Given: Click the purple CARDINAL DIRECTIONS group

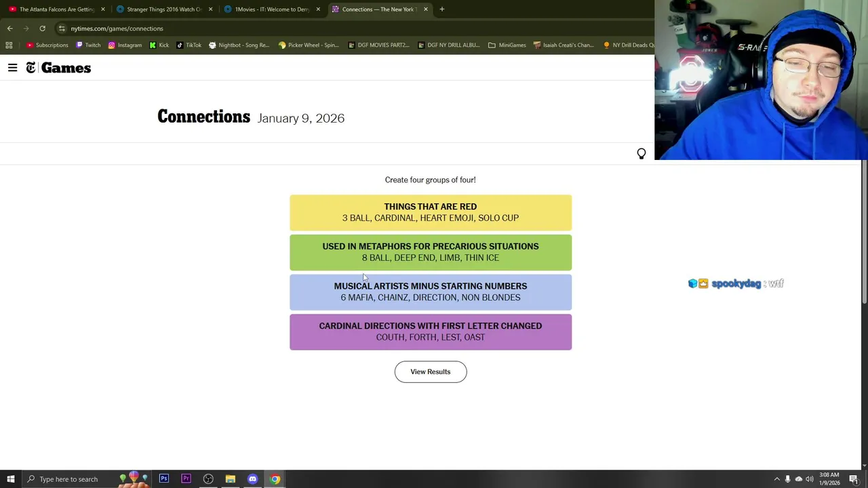Looking at the screenshot, I should pyautogui.click(x=431, y=331).
